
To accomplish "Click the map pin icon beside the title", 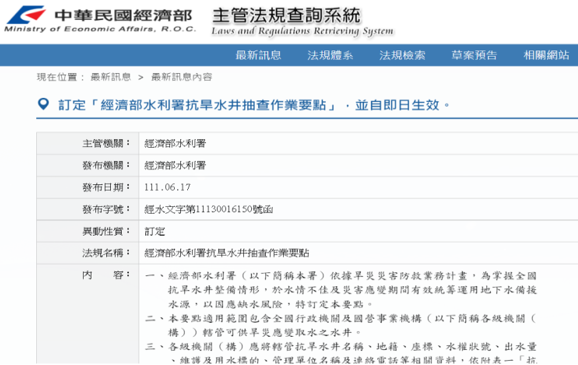I will 43,104.
